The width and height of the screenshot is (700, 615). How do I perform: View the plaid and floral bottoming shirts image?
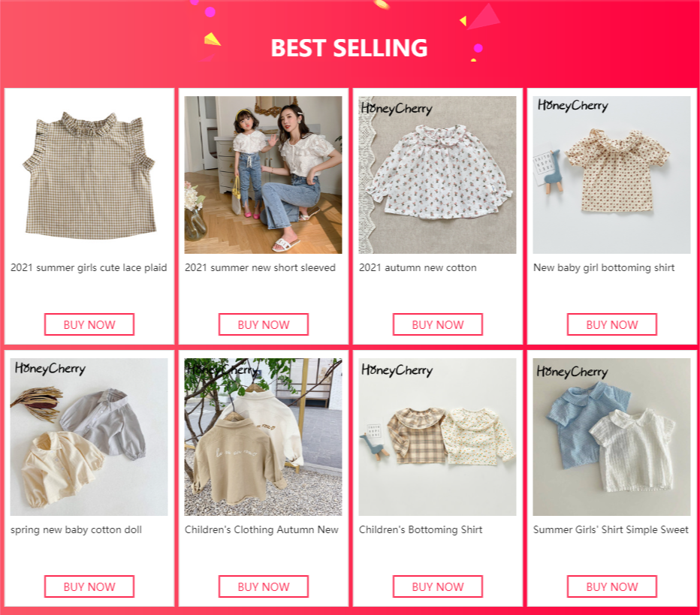[x=437, y=437]
